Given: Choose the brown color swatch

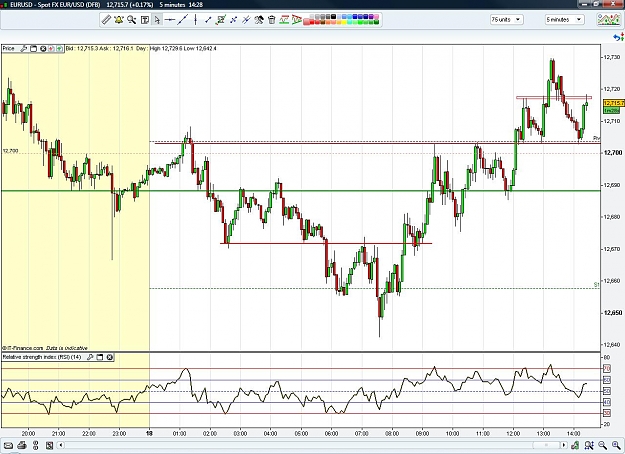Looking at the screenshot, I should (x=323, y=22).
